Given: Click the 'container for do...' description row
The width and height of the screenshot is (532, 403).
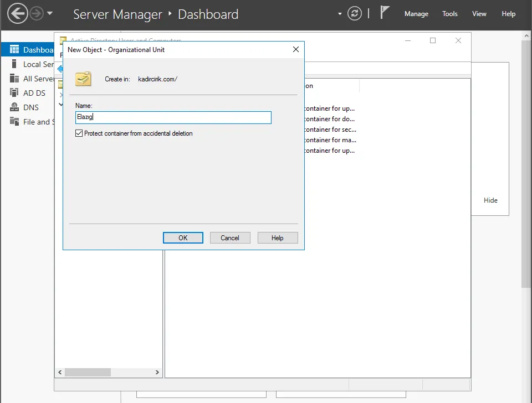Looking at the screenshot, I should pyautogui.click(x=329, y=119).
